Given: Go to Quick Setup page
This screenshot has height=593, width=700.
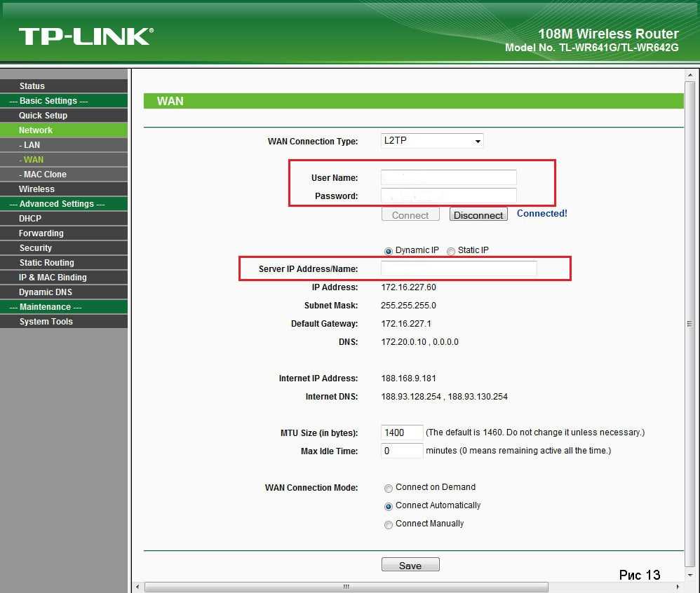Looking at the screenshot, I should (x=43, y=116).
